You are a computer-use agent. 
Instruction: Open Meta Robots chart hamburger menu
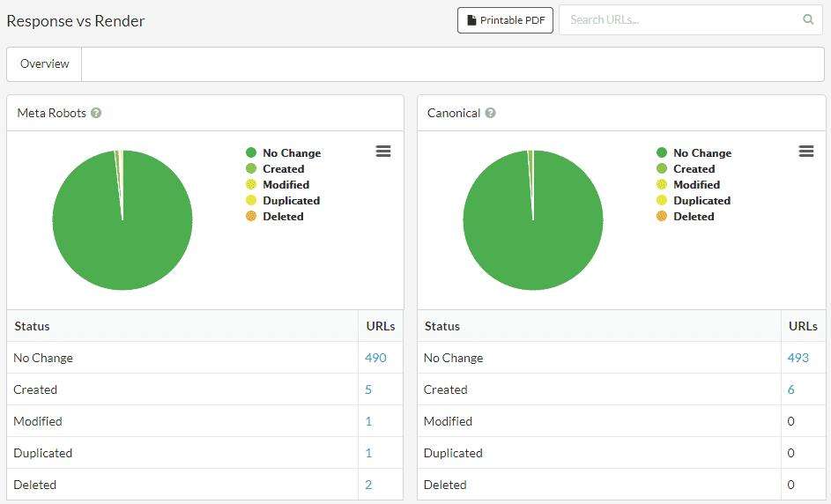click(383, 152)
